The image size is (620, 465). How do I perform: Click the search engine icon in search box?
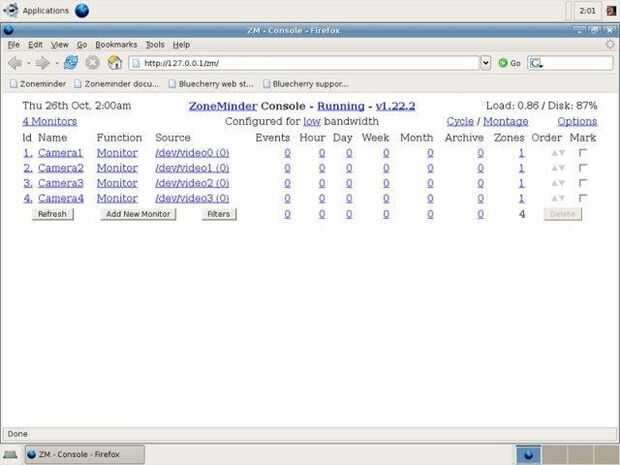click(536, 63)
